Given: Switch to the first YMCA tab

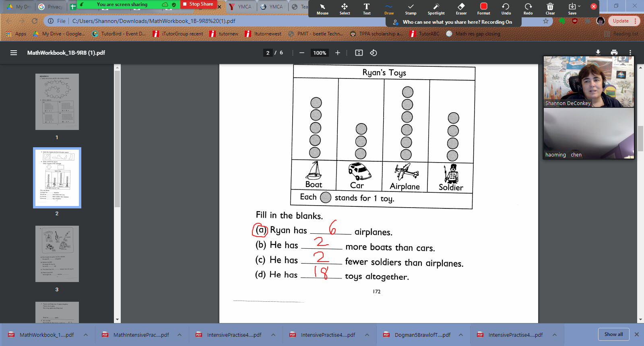Looking at the screenshot, I should click(x=241, y=6).
